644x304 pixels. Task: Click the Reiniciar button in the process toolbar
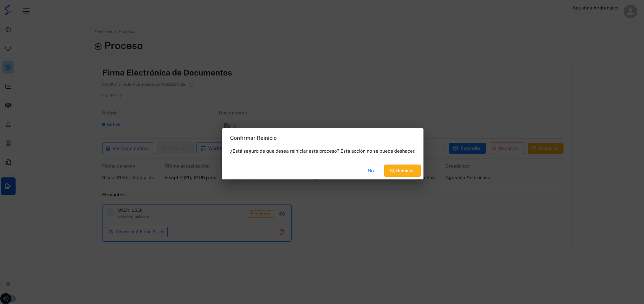coord(545,148)
